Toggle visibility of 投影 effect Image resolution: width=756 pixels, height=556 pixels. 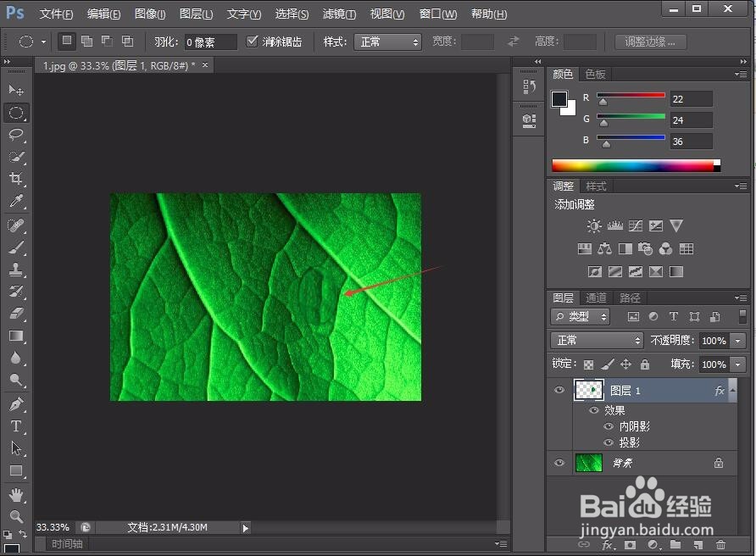[x=609, y=442]
